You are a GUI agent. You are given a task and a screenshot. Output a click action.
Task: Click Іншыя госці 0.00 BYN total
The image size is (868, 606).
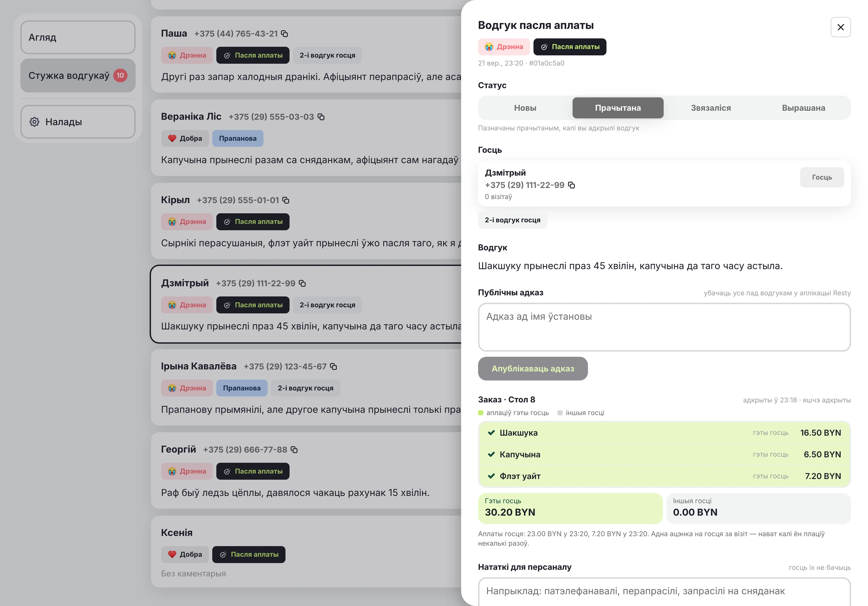(758, 508)
